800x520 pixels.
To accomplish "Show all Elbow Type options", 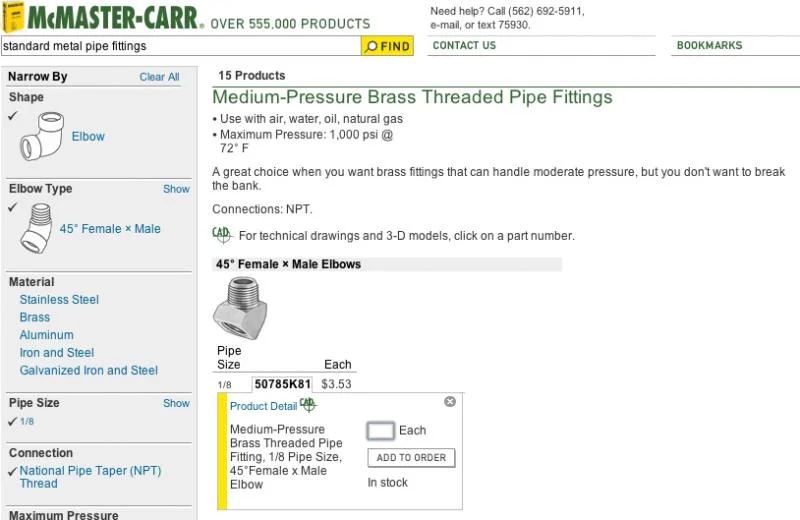I will [x=176, y=189].
